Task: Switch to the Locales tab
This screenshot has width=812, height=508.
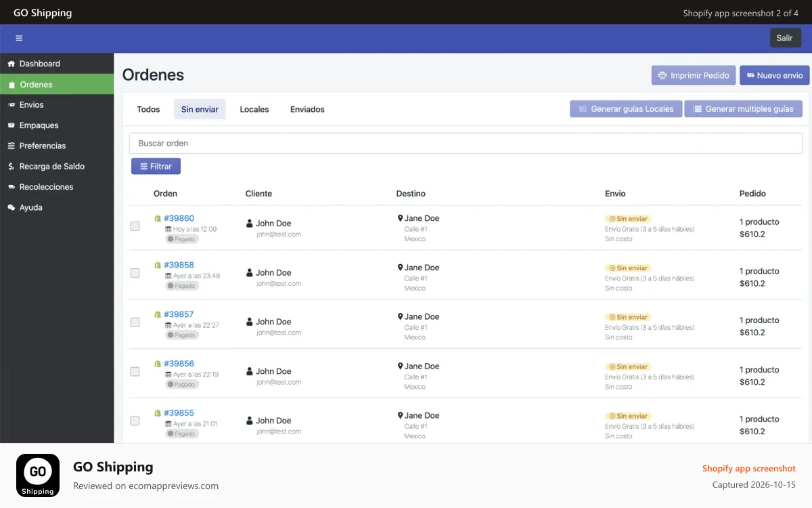Action: coord(254,109)
